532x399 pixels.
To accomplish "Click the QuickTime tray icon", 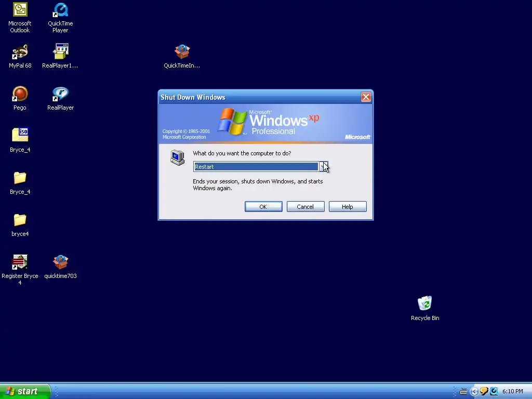I will [494, 391].
